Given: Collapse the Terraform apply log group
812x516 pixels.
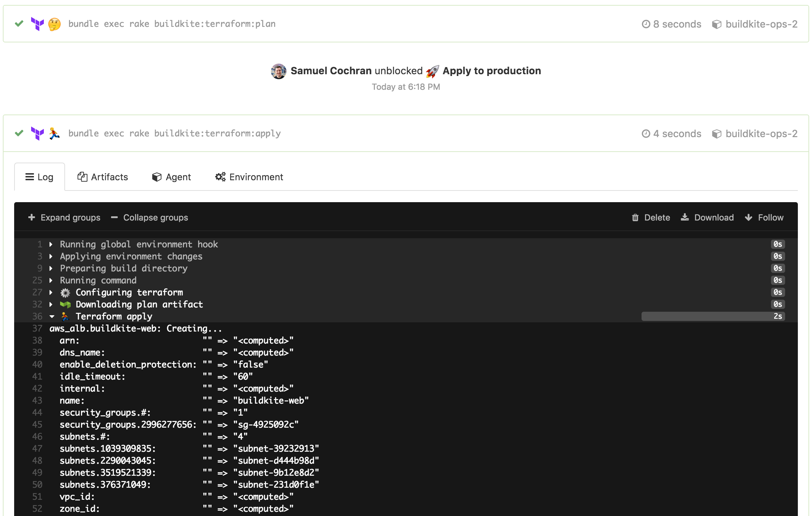Looking at the screenshot, I should point(52,317).
